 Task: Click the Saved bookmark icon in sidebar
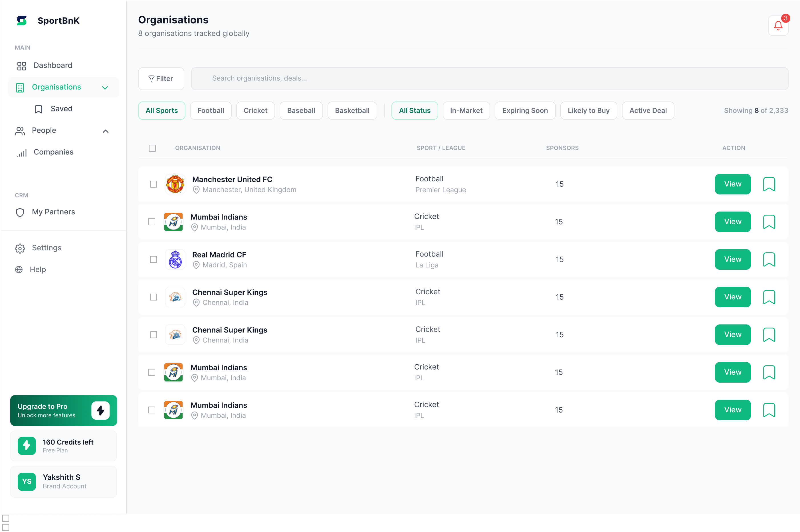(38, 109)
